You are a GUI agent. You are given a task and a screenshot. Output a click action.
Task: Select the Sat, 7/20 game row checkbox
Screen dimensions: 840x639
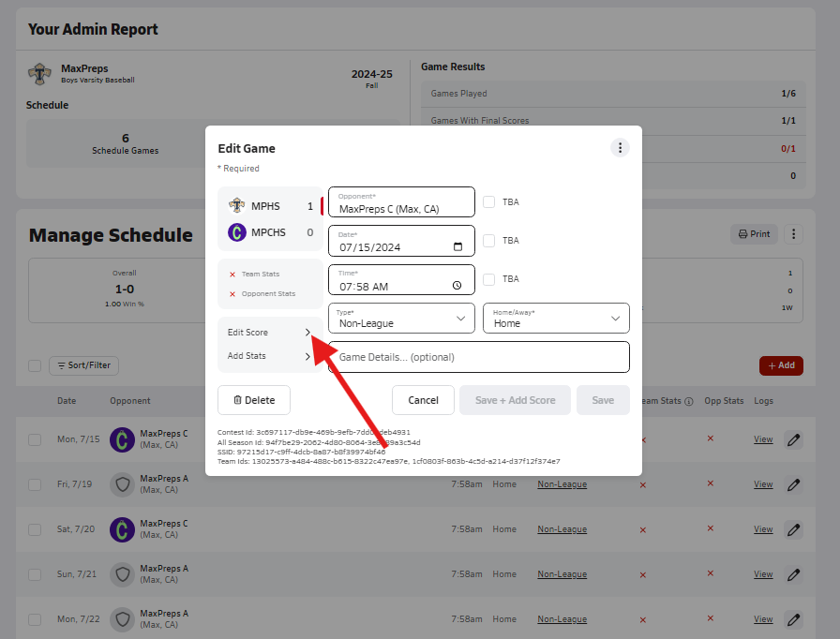click(35, 529)
